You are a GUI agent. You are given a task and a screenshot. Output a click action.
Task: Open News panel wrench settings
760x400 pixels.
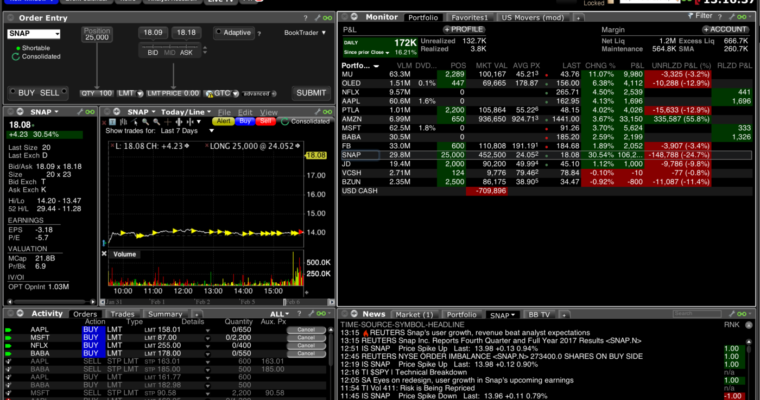point(732,314)
